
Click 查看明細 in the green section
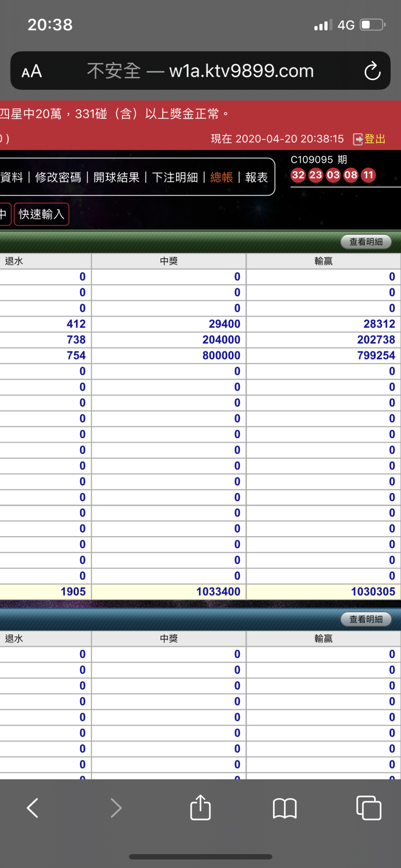tap(366, 242)
